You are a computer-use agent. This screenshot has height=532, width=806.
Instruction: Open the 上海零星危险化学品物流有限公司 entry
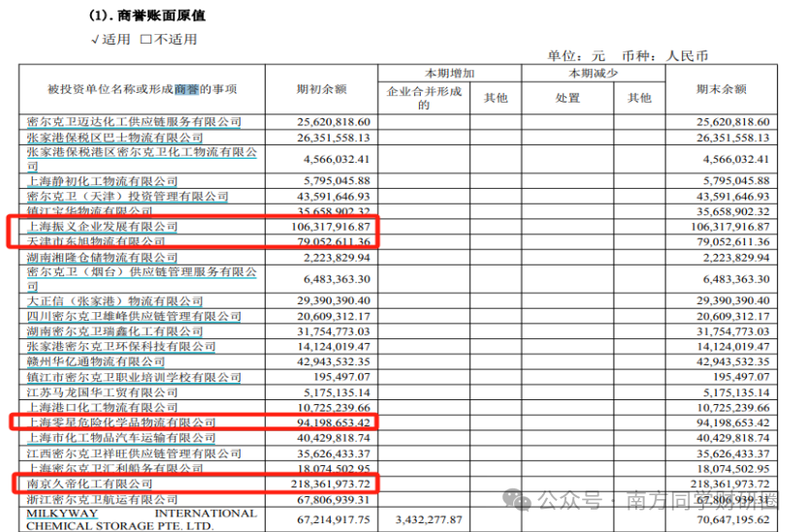[x=121, y=422]
